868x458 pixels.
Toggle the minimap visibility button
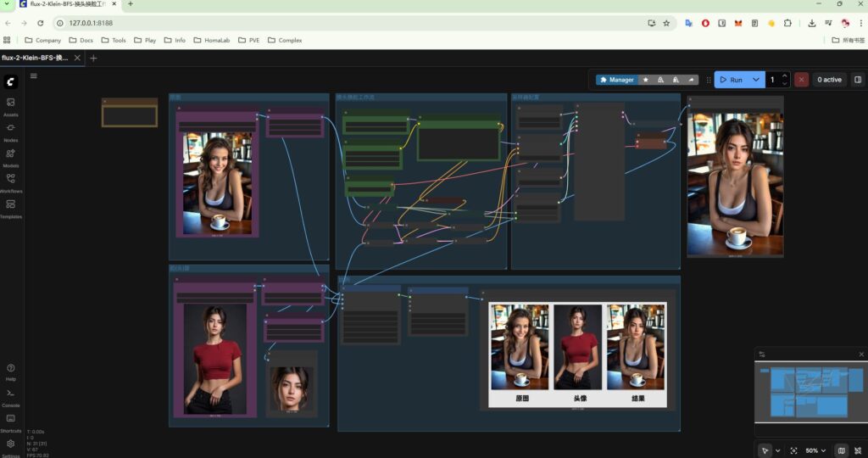841,450
